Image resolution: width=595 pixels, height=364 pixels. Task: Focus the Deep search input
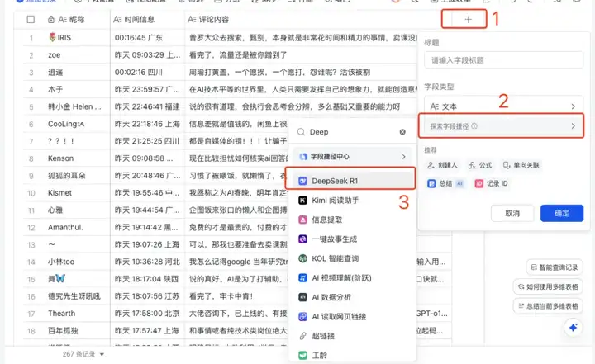point(351,132)
